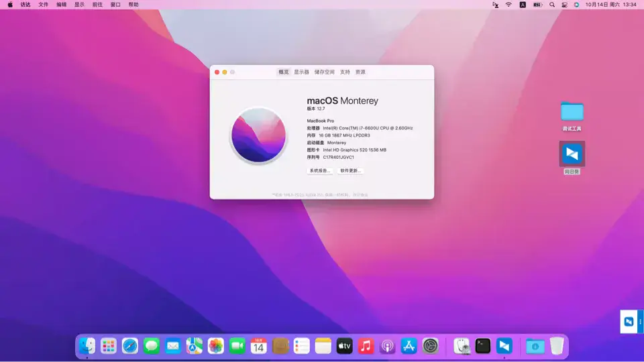Open Launchpad in the Dock

[109, 346]
